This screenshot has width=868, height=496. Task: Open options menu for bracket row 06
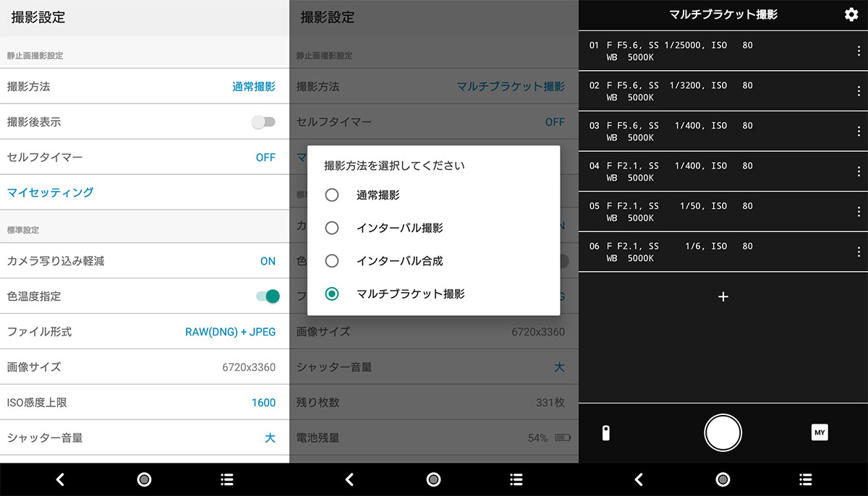(859, 252)
